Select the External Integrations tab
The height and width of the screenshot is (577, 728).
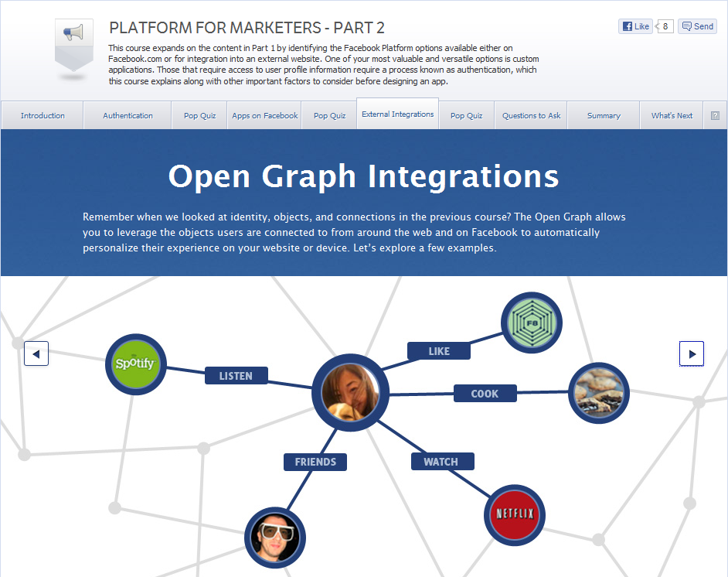(x=397, y=114)
